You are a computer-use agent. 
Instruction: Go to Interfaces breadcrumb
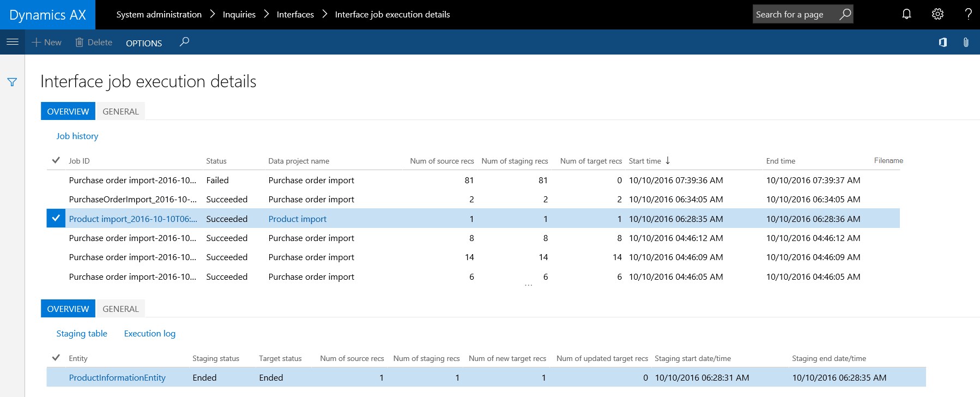[295, 14]
